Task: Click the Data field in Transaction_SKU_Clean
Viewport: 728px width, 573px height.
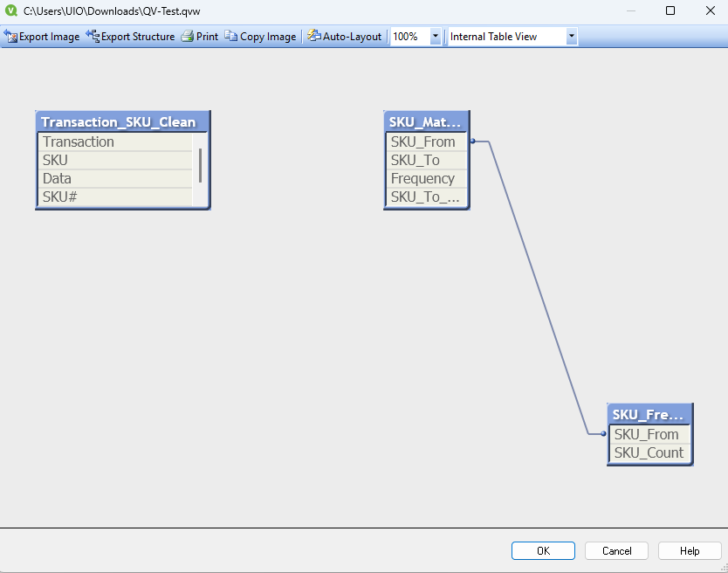Action: [114, 178]
